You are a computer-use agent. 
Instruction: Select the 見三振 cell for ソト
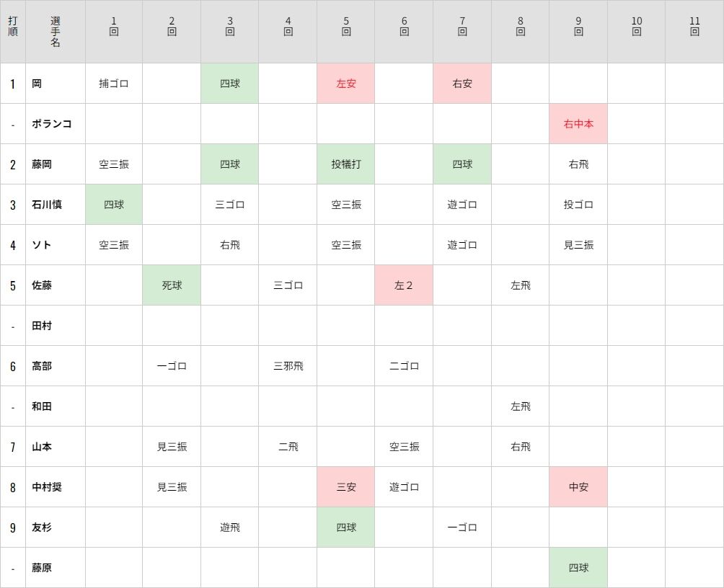tap(578, 244)
